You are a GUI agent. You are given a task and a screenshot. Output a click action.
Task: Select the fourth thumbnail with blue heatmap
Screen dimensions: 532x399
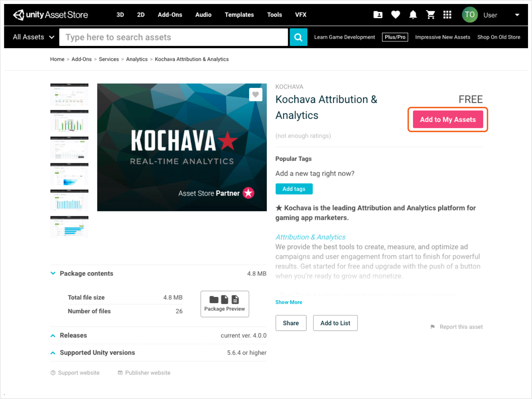[x=69, y=174]
